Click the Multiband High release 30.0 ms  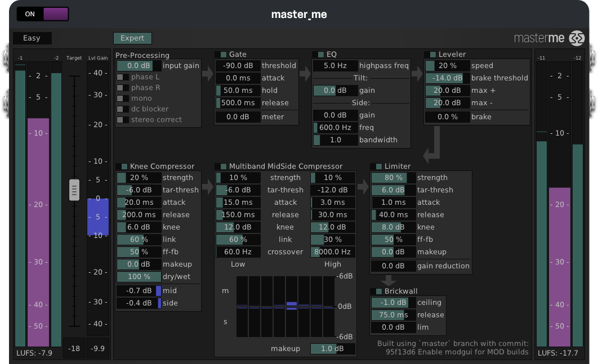pyautogui.click(x=333, y=214)
